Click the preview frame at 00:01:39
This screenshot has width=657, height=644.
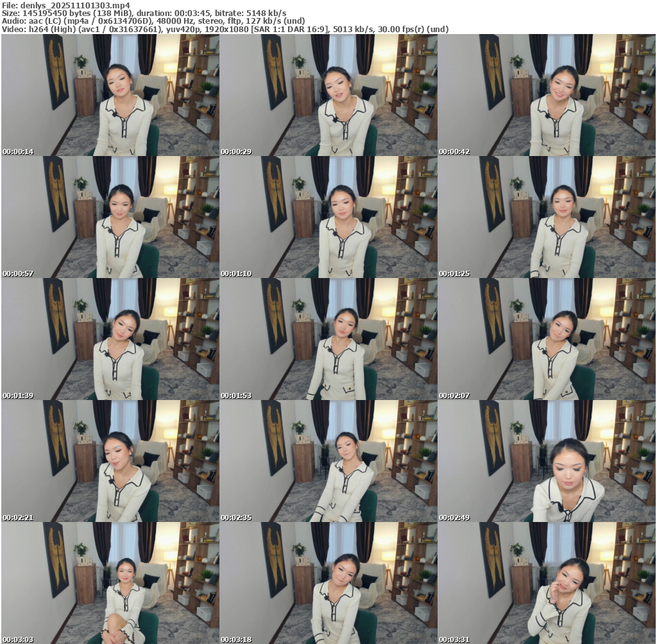coord(110,339)
